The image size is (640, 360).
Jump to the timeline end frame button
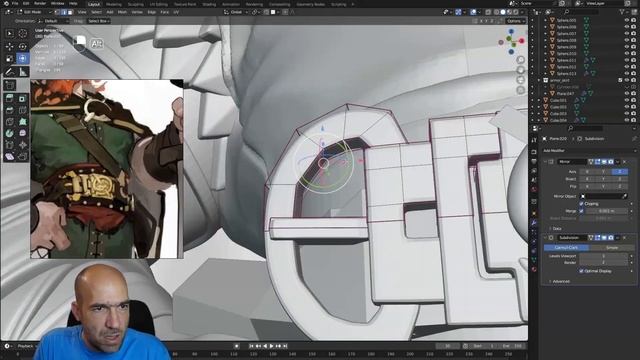pos(285,346)
